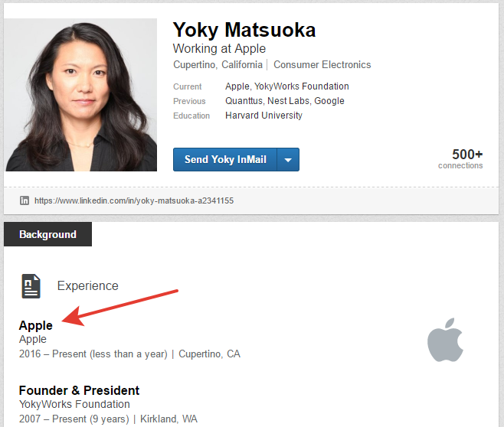Open the YokyWorks Foundation company link
This screenshot has height=427, width=504.
coord(74,404)
